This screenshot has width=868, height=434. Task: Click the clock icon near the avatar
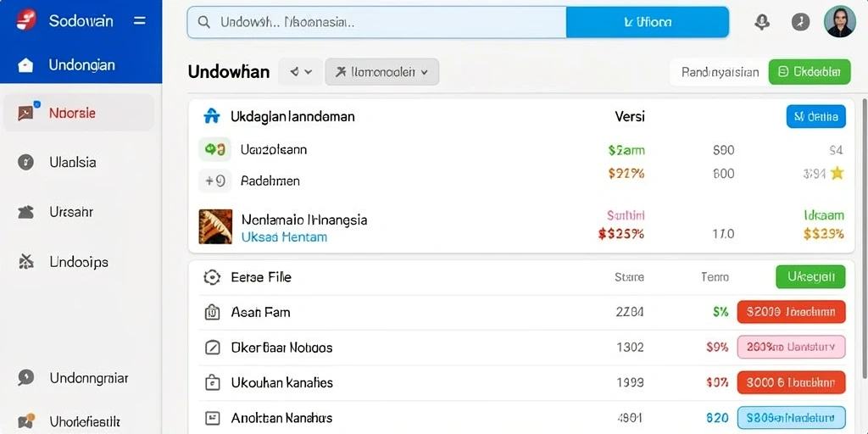click(800, 22)
